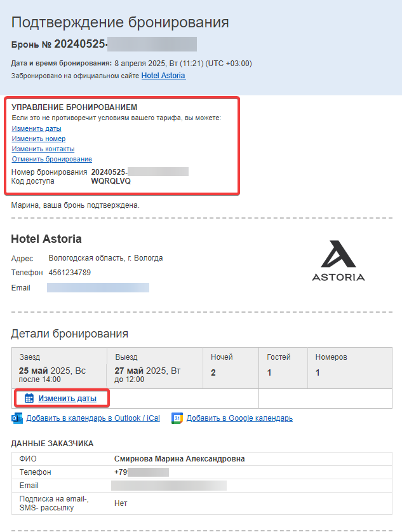Click the 'Номеров' column cell
Screen dimensions: 402x532
[x=350, y=368]
